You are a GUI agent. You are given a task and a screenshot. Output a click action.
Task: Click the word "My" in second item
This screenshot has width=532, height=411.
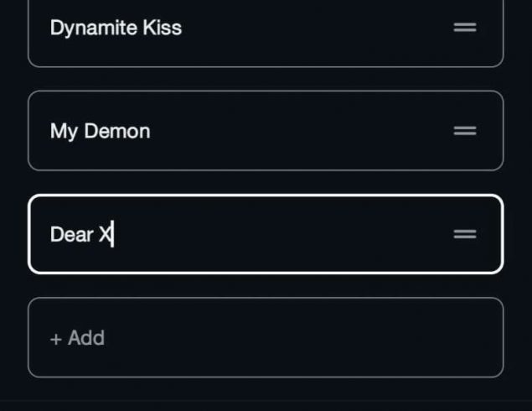64,131
